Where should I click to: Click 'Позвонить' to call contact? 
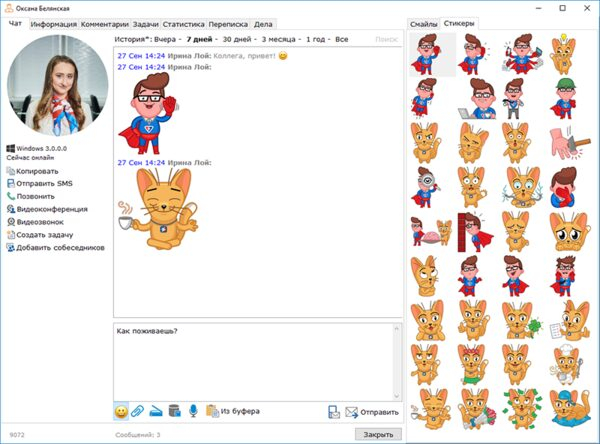coord(31,196)
